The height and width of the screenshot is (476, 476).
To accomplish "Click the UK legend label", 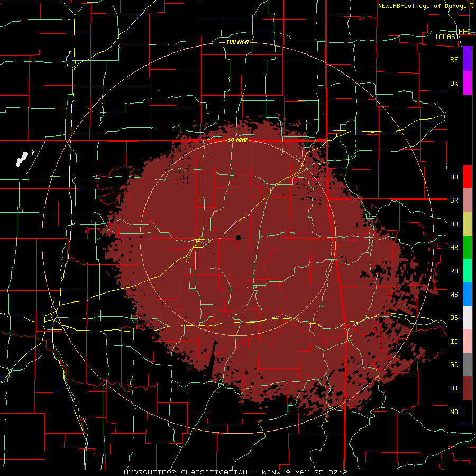I will (454, 83).
